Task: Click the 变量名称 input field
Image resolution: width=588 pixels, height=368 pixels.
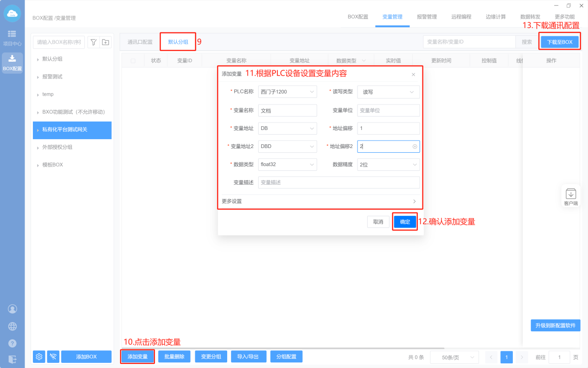Action: pyautogui.click(x=288, y=110)
